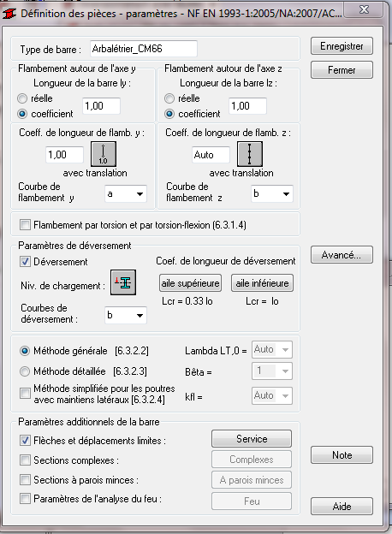Click the Robot app icon in title bar

tap(9, 14)
